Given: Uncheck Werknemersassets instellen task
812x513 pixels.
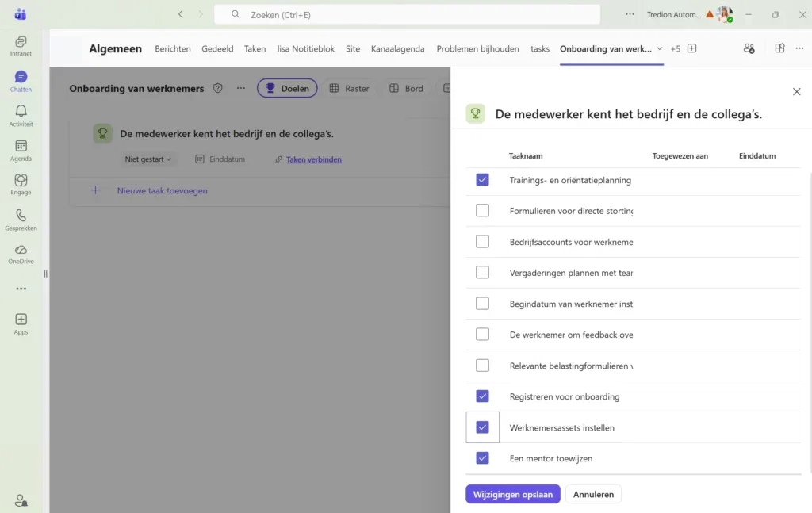Looking at the screenshot, I should pyautogui.click(x=482, y=427).
